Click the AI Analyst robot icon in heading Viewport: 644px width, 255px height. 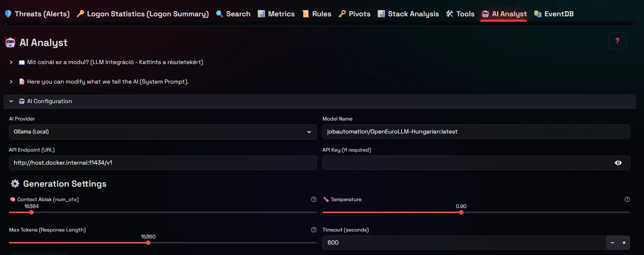click(x=10, y=43)
